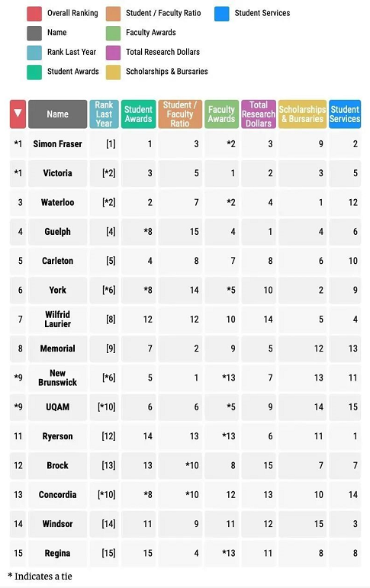The image size is (370, 588).
Task: Click the light blue Rank Last Year swatch
Action: point(34,53)
